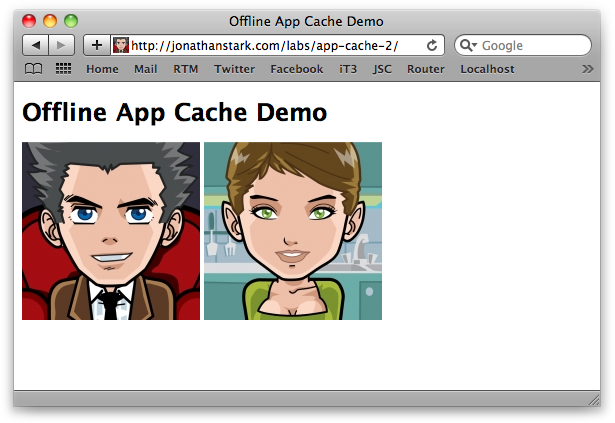Open the Home bookmark
Screen dimensions: 615x423
coord(102,69)
